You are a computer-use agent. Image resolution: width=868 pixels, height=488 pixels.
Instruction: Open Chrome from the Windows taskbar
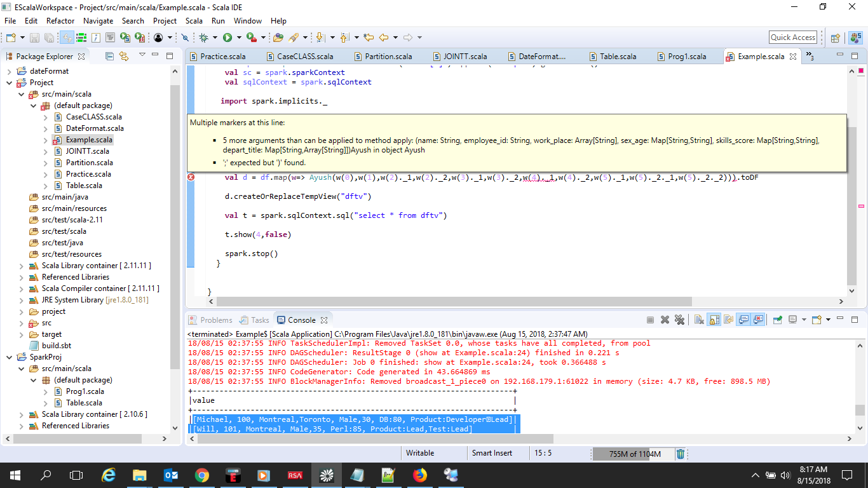tap(202, 475)
